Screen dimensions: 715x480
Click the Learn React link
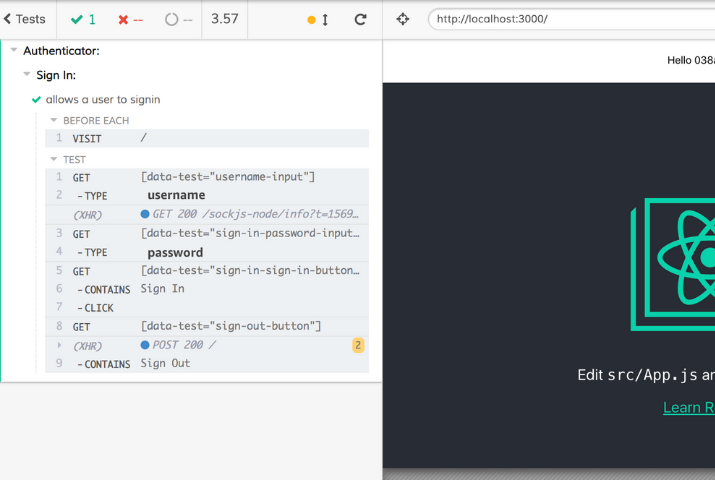tap(688, 407)
